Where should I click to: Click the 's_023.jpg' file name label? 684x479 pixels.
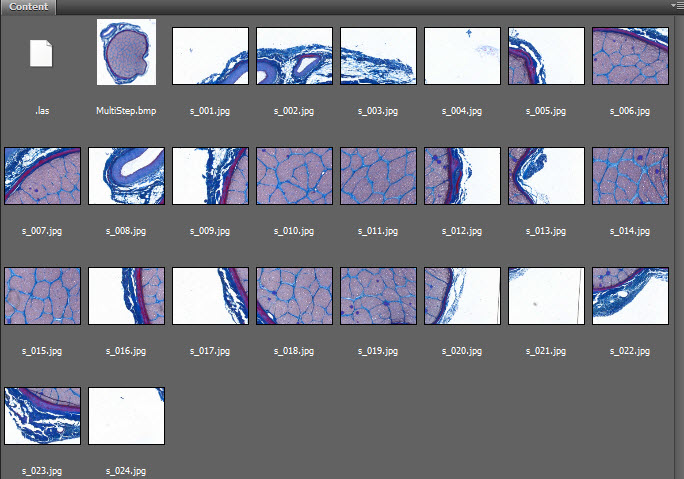[42, 471]
